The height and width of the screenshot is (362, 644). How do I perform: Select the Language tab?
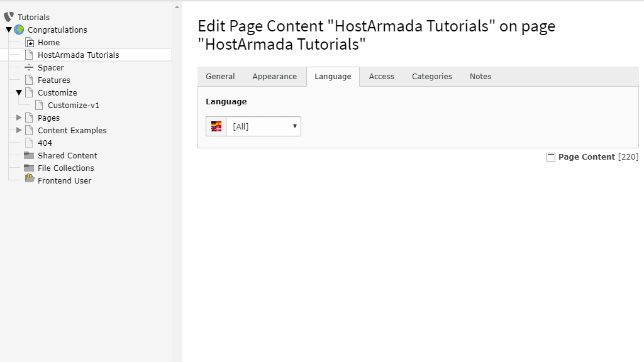click(333, 76)
